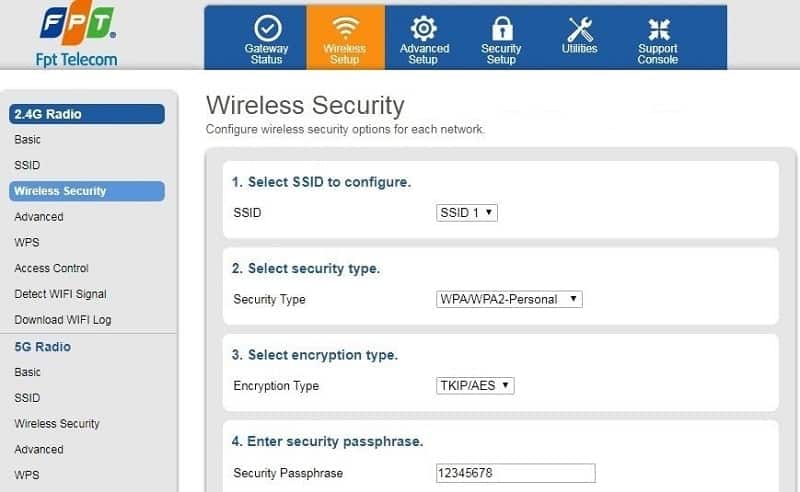Screen dimensions: 800x492
Task: Open the WPA/WPA2-Personal security type dropdown
Action: (x=509, y=299)
